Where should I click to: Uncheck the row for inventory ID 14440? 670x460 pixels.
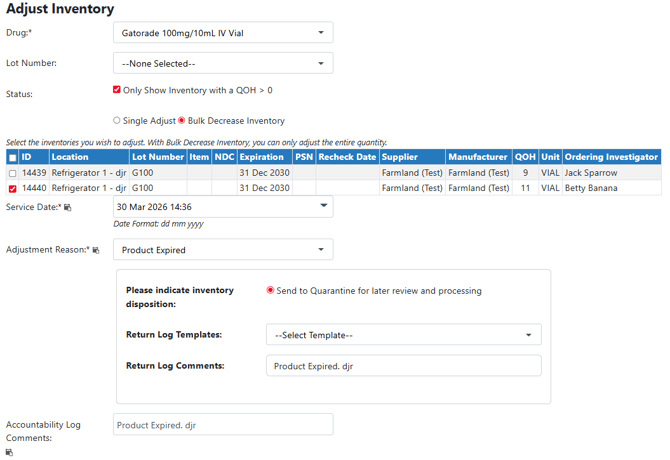13,188
